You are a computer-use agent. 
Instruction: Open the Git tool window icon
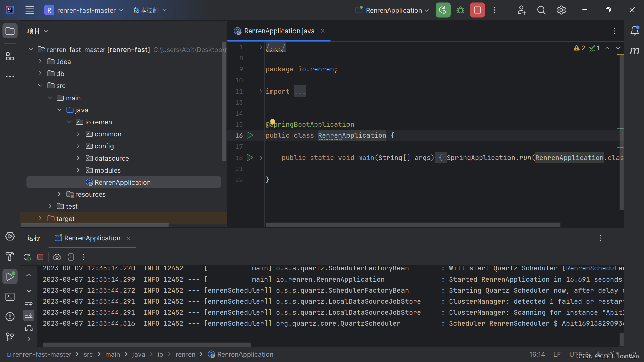coord(10,337)
